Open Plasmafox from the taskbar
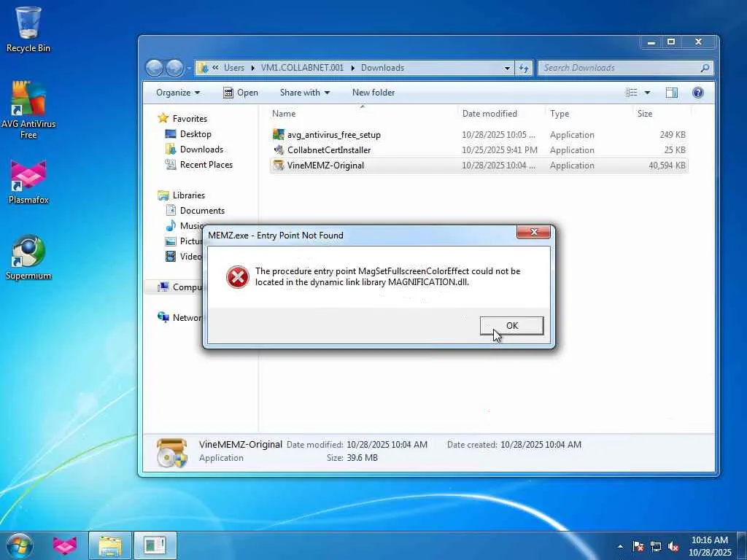747x560 pixels. (65, 545)
